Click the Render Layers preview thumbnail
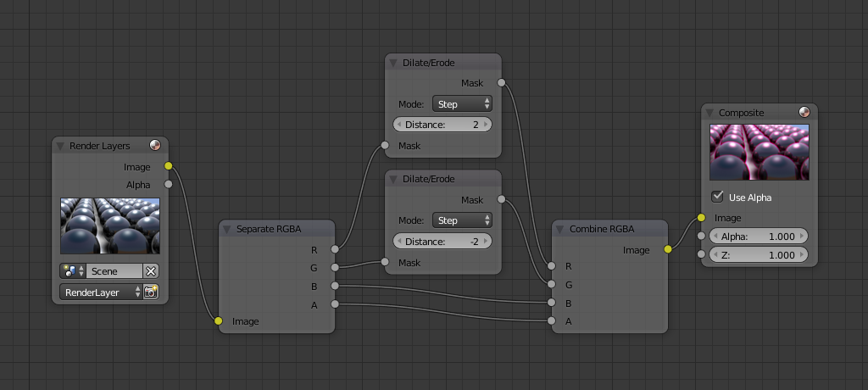Screen dimensions: 868x390 [x=110, y=226]
